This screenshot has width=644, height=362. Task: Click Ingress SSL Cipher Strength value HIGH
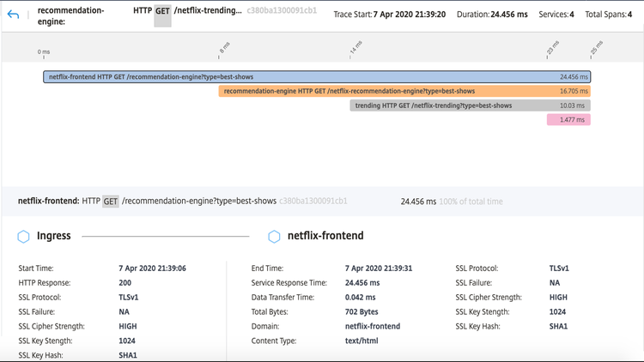point(128,326)
